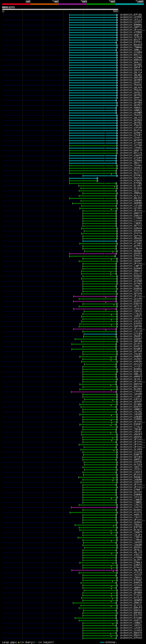Image resolution: width=146 pixels, height=644 pixels.
Task: Select label UniRef100_P54150
Action: (x=131, y=90)
